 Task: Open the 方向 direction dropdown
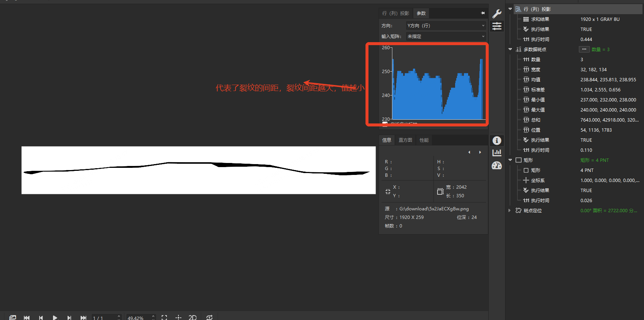(x=446, y=26)
